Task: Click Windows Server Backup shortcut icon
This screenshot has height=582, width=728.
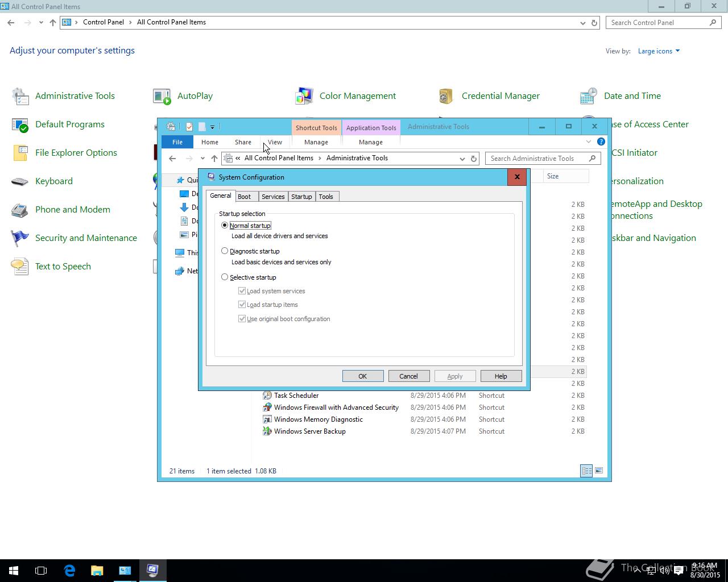Action: (x=267, y=431)
